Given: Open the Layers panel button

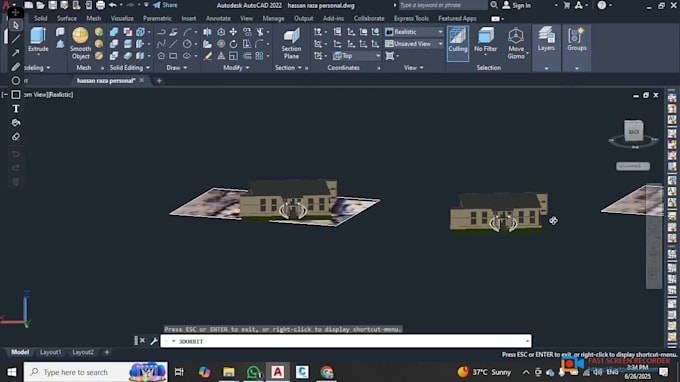Looking at the screenshot, I should point(546,39).
